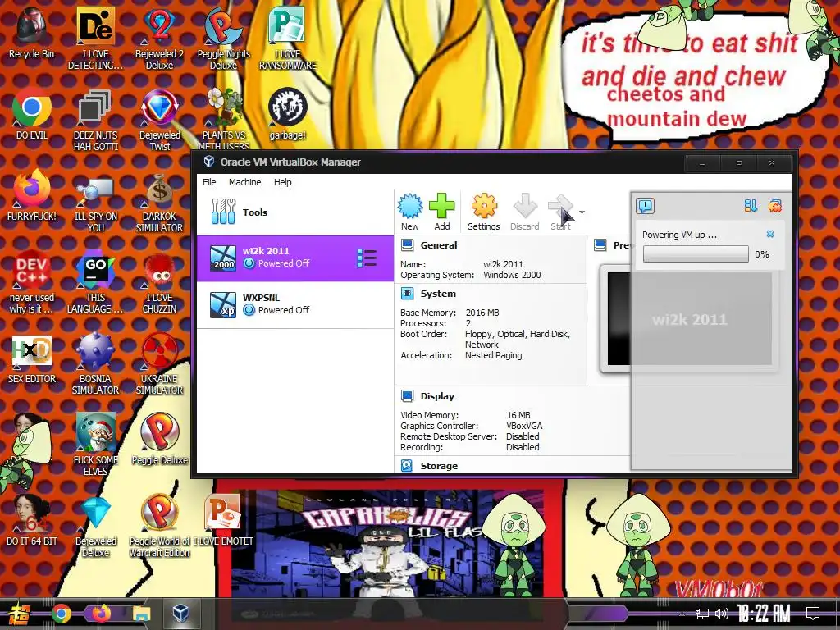This screenshot has width=840, height=630.
Task: Open DEEZ NUTS HAH GOTTI desktop icon
Action: [95, 119]
